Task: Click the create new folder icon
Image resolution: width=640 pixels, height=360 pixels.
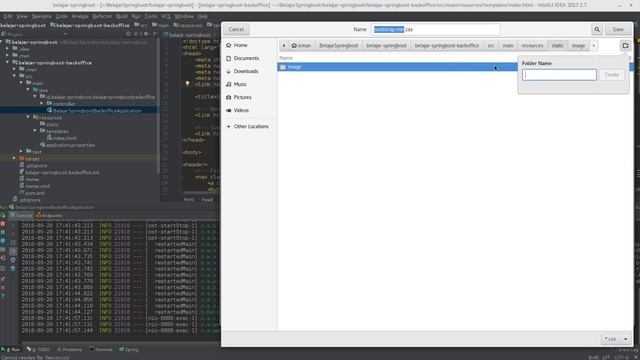Action: [625, 46]
